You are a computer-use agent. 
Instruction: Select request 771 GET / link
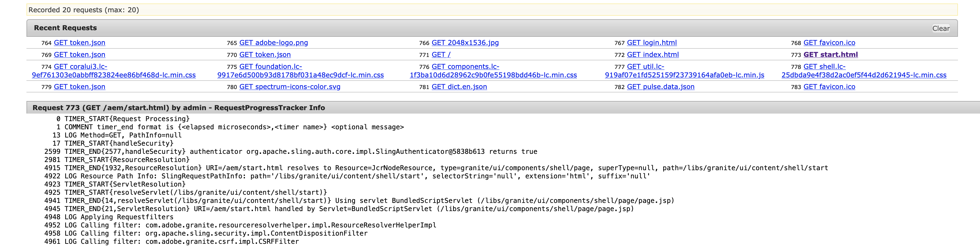pyautogui.click(x=441, y=54)
